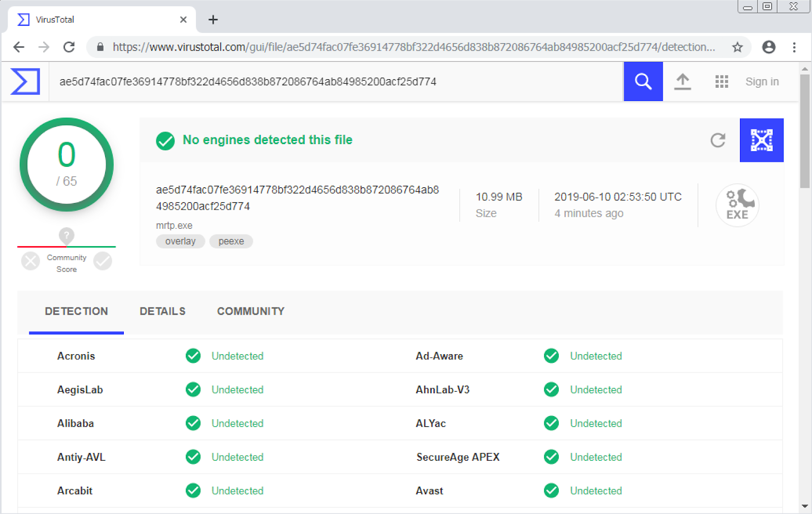Click the scrollbar up arrow
Viewport: 812px width, 514px height.
[x=805, y=68]
